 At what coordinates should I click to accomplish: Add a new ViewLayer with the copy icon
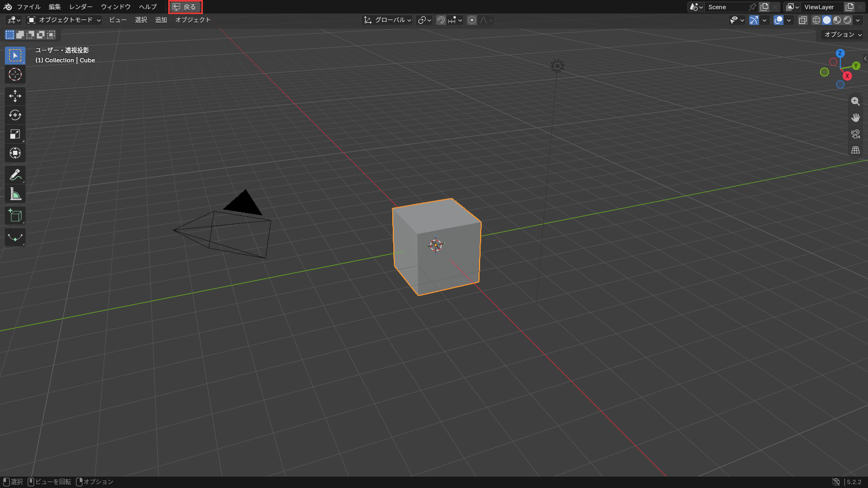point(850,7)
